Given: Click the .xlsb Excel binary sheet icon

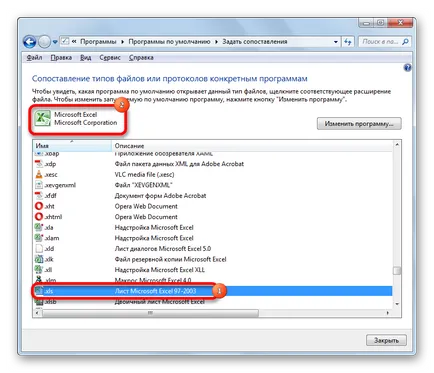Looking at the screenshot, I should pyautogui.click(x=39, y=302).
